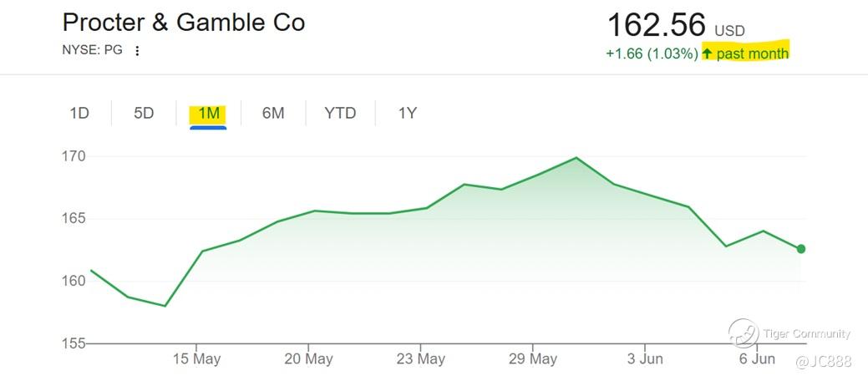The height and width of the screenshot is (381, 868).
Task: Switch chart to YTD view
Action: tap(340, 113)
